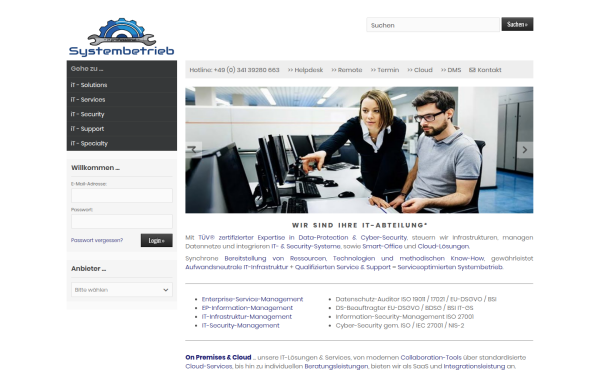Open IT-Infrastruktur-Management link
This screenshot has height=375, width=600.
point(246,317)
